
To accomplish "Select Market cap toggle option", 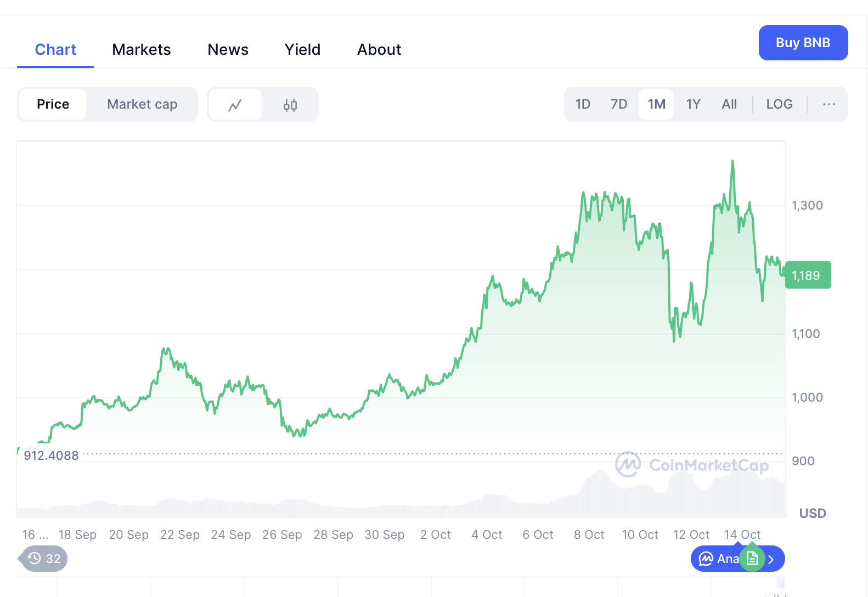I will point(142,104).
